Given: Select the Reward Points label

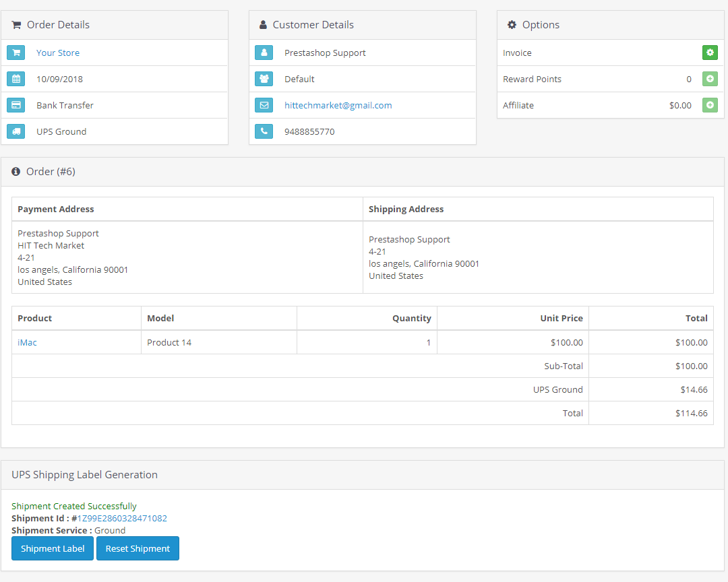Looking at the screenshot, I should [x=532, y=79].
